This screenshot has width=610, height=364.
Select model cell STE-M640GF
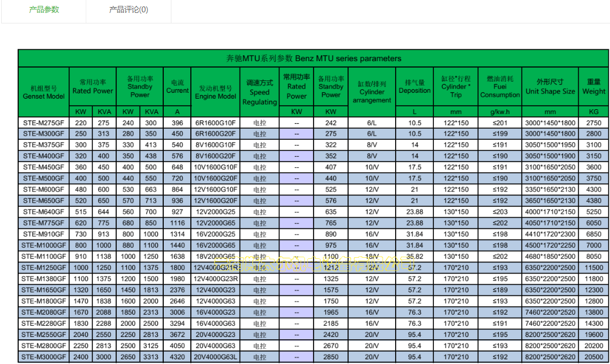(x=43, y=212)
